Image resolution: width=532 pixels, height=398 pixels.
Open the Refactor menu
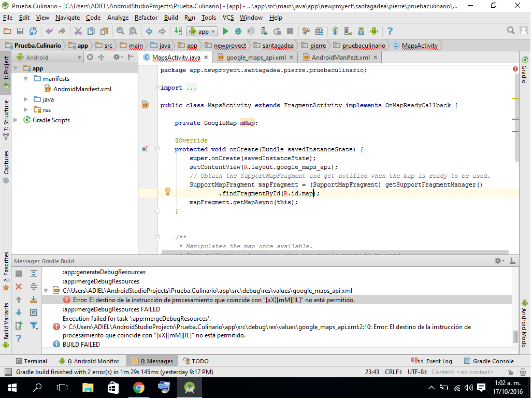[146, 18]
